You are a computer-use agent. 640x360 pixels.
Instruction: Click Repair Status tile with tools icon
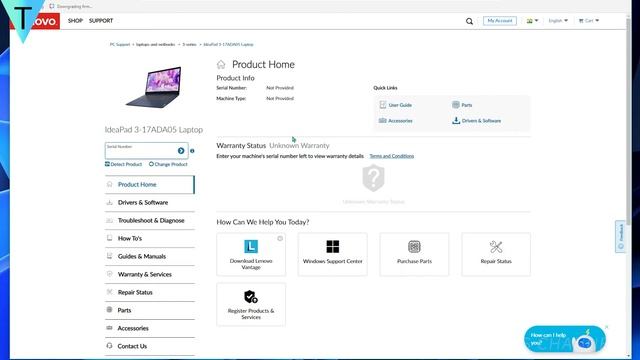(496, 254)
